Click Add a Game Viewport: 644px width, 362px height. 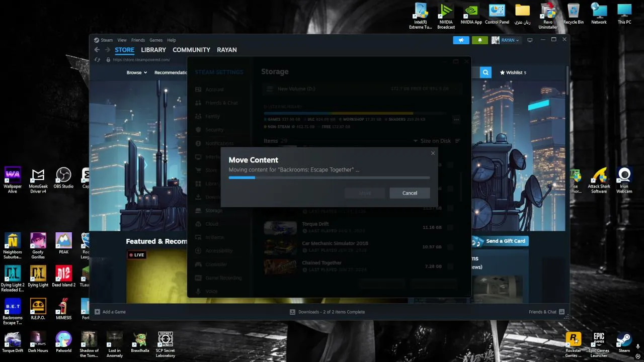110,312
